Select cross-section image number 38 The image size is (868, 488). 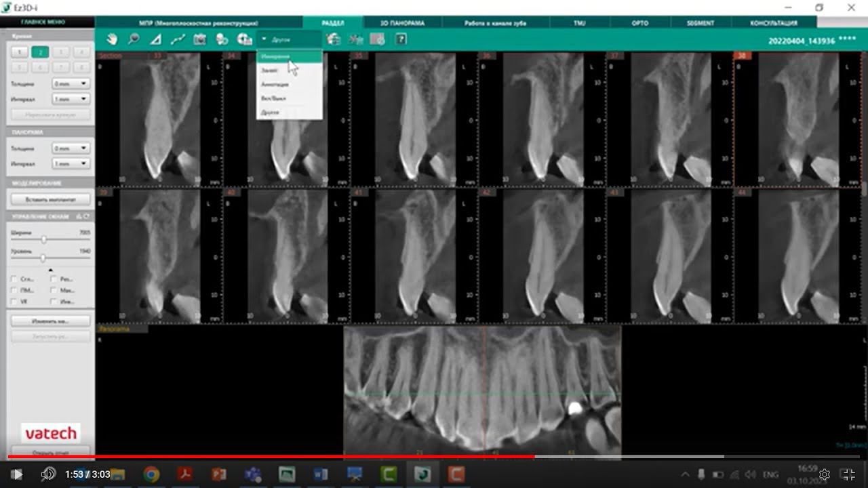[x=797, y=119]
